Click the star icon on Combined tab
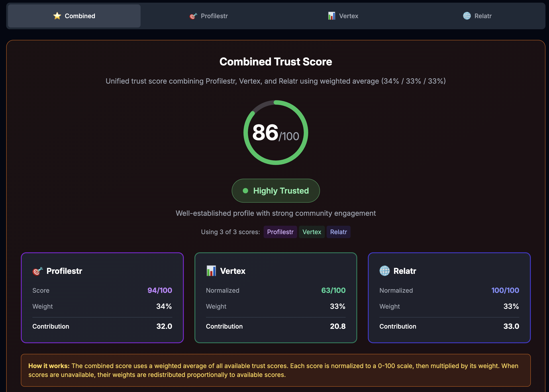The height and width of the screenshot is (392, 549). click(57, 16)
